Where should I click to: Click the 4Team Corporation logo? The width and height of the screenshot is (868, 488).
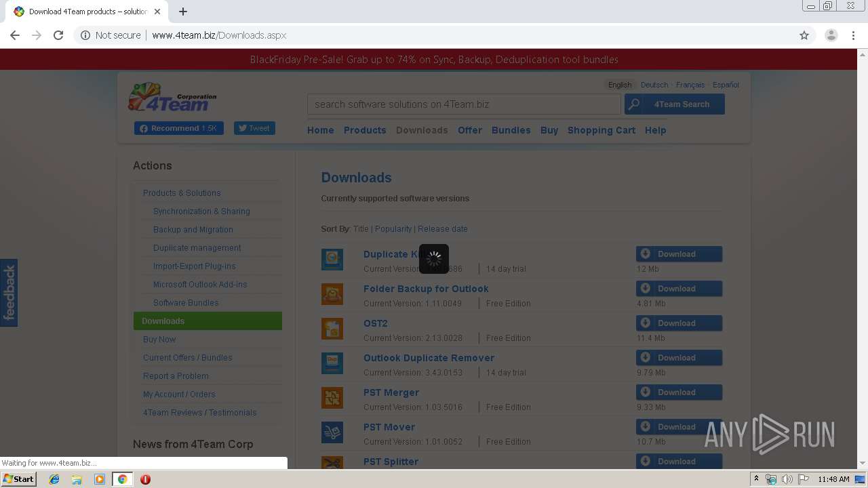point(172,97)
